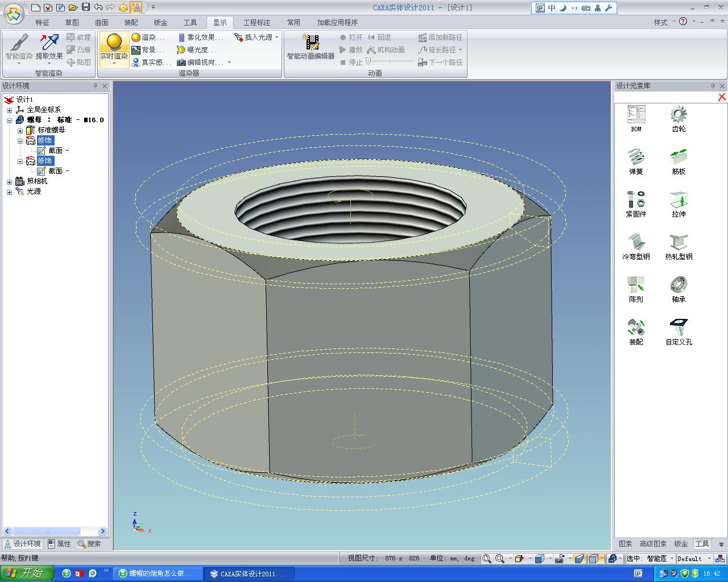The width and height of the screenshot is (728, 582).
Task: Collapse the 螺母 标准 M16.0 tree node
Action: coord(9,120)
